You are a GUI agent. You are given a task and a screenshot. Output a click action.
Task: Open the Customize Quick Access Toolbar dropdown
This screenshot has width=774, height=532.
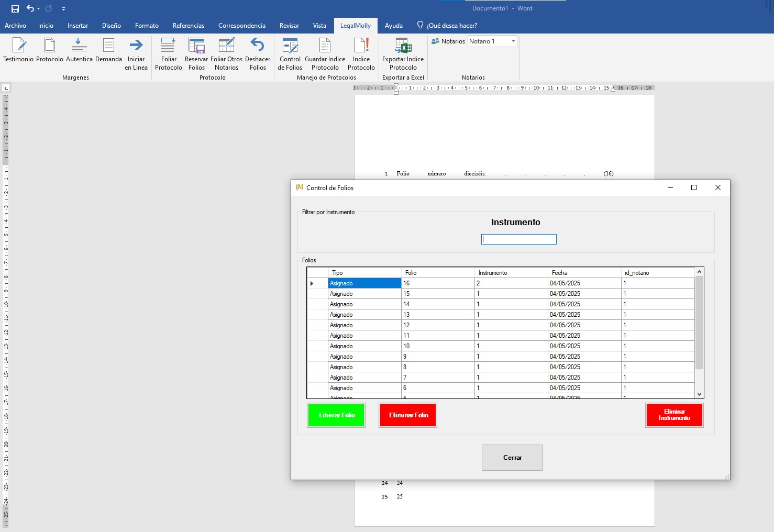(63, 9)
